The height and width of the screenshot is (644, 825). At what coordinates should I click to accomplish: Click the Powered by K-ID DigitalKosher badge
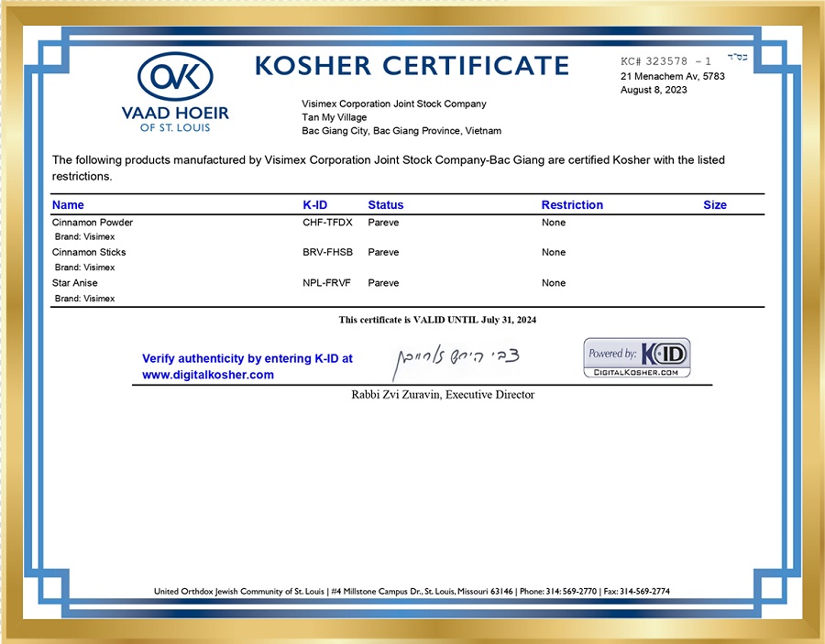click(637, 357)
